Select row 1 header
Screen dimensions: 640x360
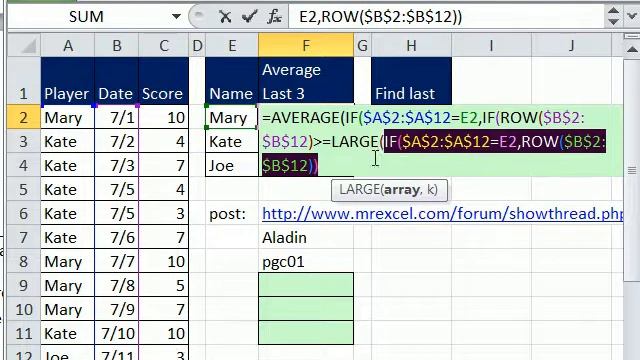[24, 81]
